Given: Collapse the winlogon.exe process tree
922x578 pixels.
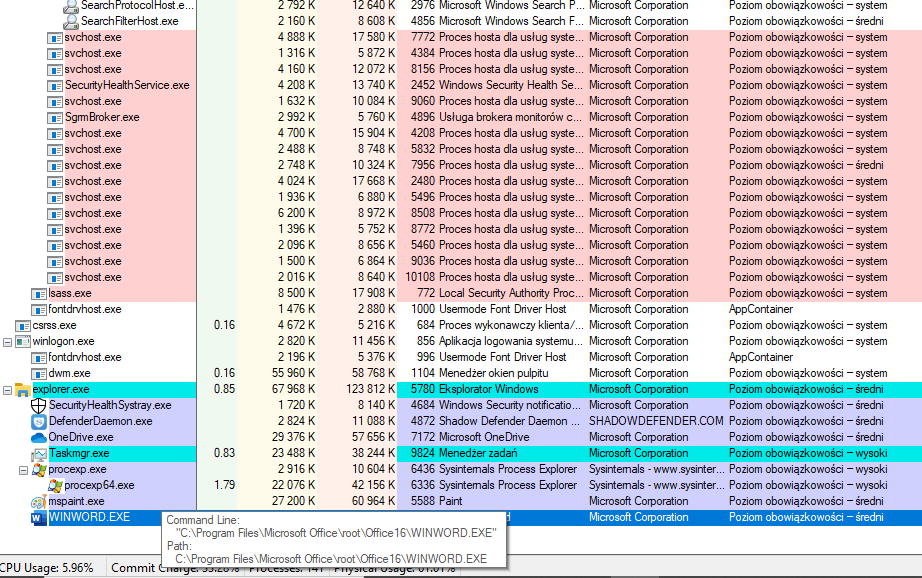Looking at the screenshot, I should click(8, 342).
